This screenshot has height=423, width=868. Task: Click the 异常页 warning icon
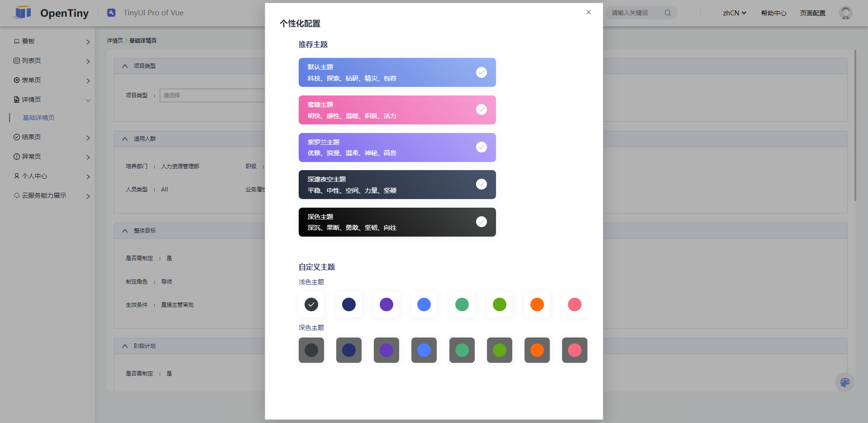tap(17, 157)
